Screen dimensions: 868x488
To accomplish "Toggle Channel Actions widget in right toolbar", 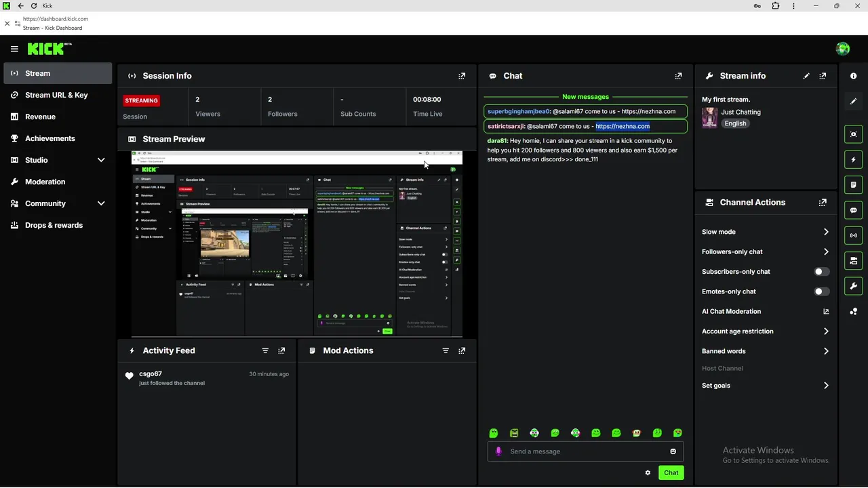I will pos(854,260).
